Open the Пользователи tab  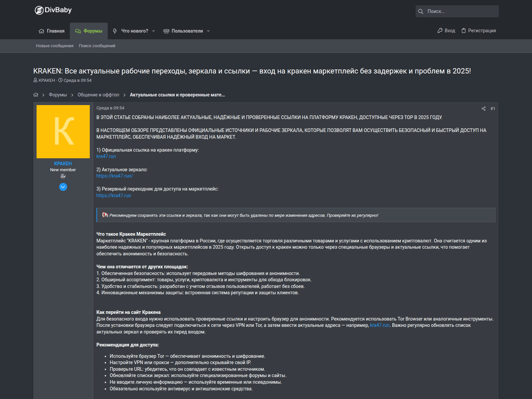click(183, 31)
